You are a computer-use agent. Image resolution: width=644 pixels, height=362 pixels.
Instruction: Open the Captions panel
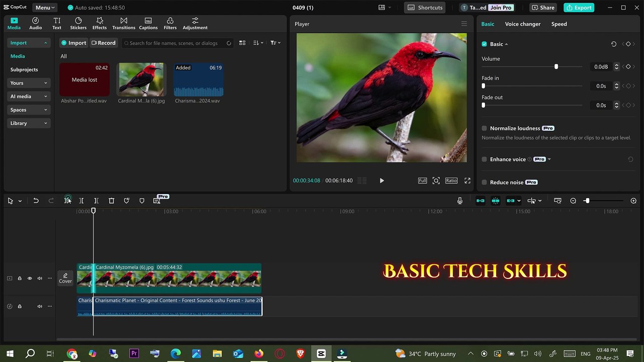[148, 23]
